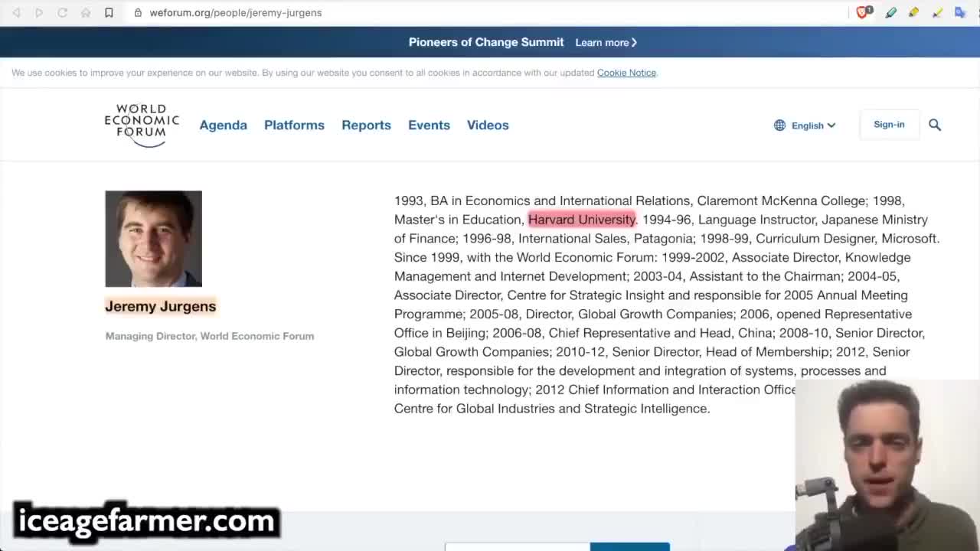The height and width of the screenshot is (551, 980).
Task: Open the Reports menu item
Action: coord(366,125)
